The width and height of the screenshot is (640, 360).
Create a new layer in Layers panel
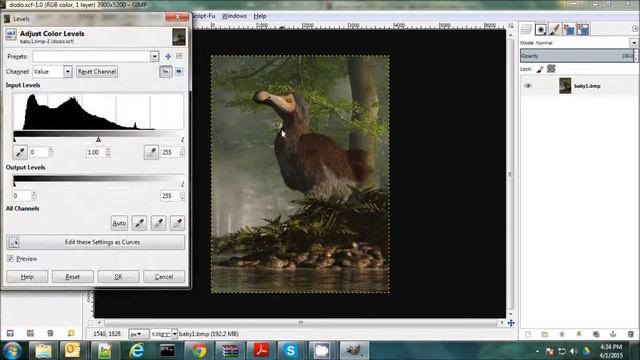pos(528,334)
